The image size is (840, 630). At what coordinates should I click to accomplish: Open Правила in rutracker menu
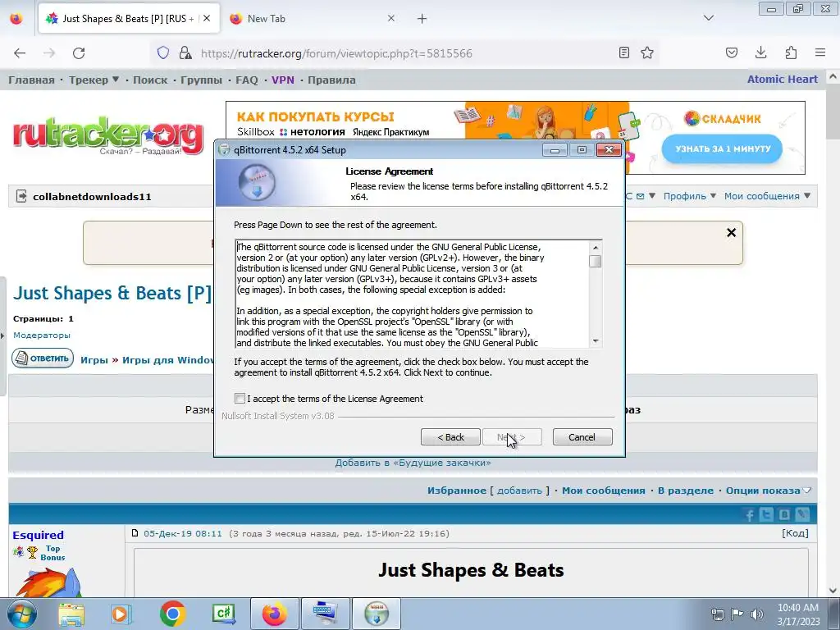pyautogui.click(x=331, y=80)
